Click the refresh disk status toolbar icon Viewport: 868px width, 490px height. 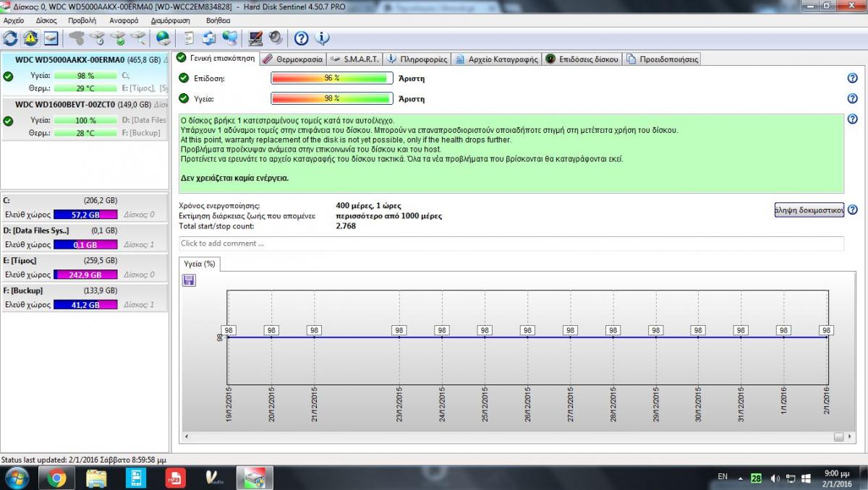click(x=11, y=38)
